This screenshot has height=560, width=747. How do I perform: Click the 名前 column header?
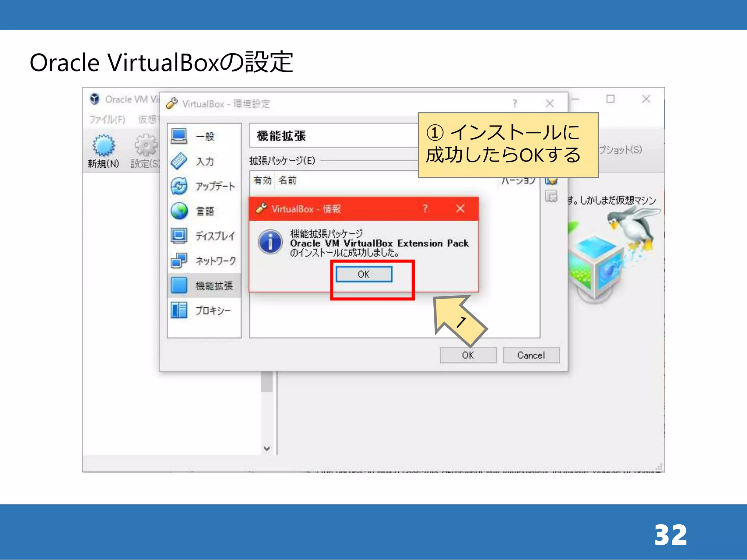[x=287, y=180]
